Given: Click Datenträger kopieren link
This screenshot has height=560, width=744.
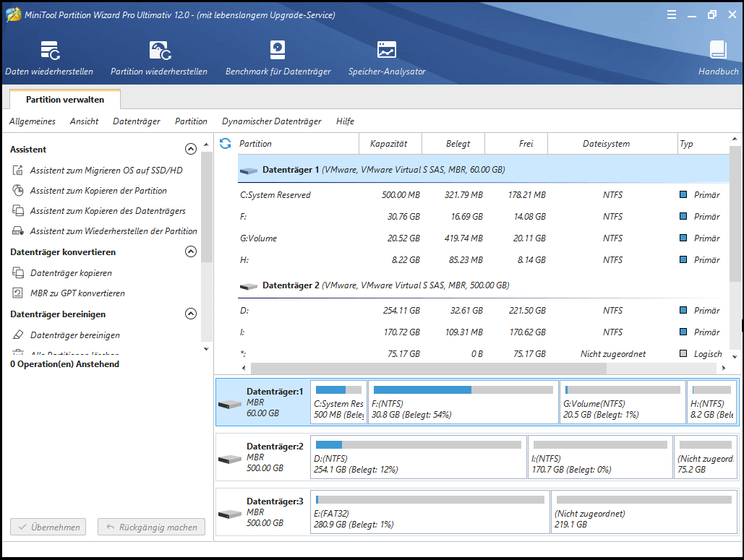Looking at the screenshot, I should point(71,272).
